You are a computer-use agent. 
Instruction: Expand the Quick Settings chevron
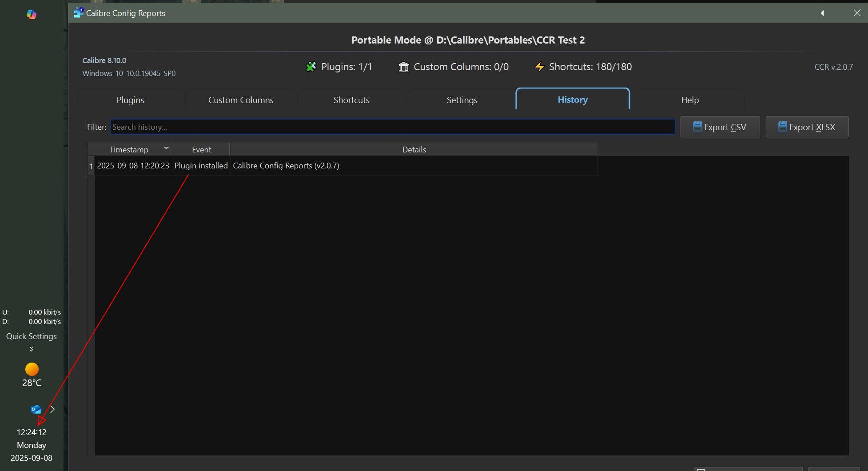click(31, 349)
